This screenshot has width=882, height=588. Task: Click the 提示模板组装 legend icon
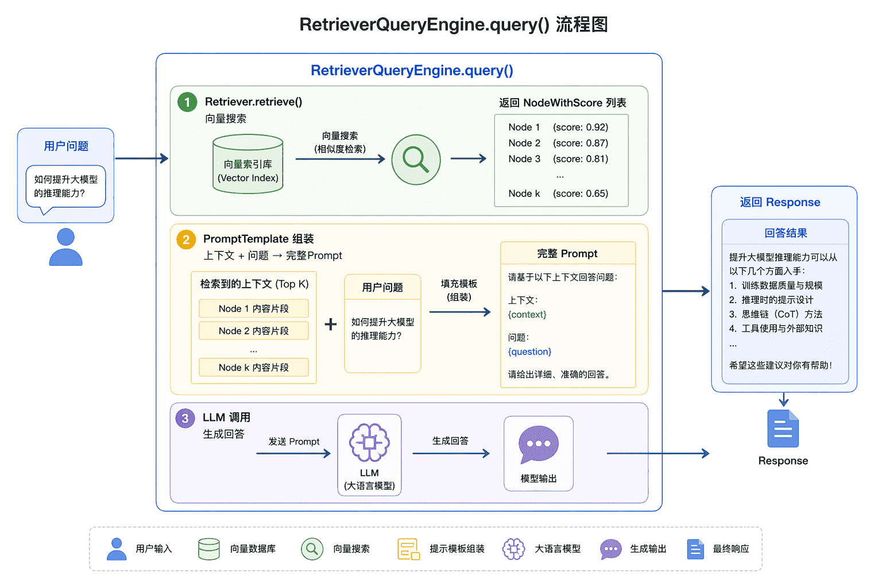(408, 549)
